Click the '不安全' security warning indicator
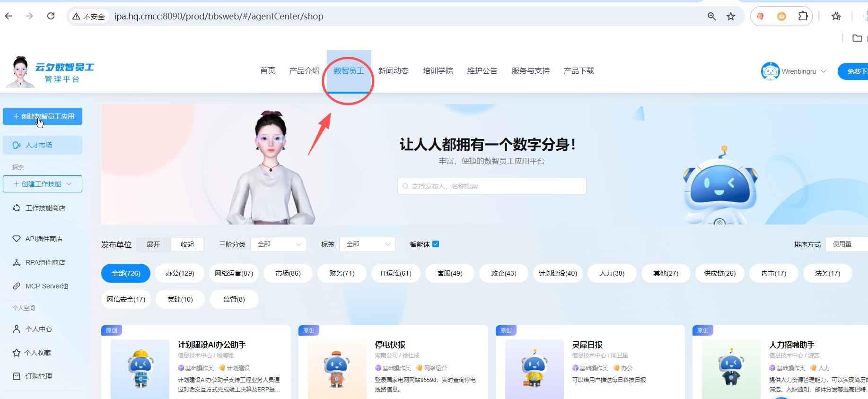Screen dimensions: 868x399 pos(88,17)
